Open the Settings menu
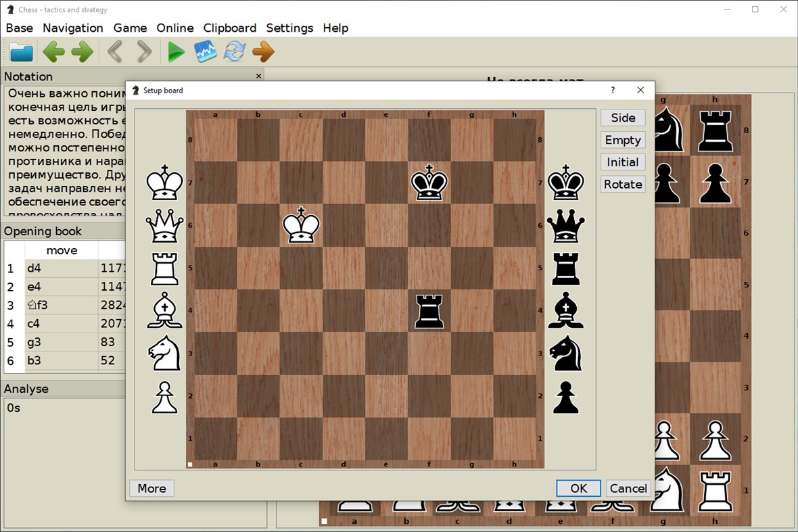The height and width of the screenshot is (532, 798). [x=289, y=28]
